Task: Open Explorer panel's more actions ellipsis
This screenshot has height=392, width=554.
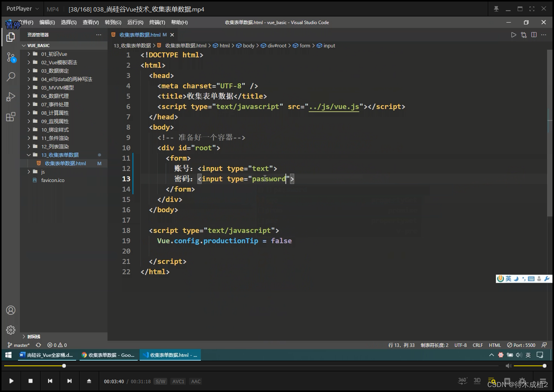Action: click(99, 35)
